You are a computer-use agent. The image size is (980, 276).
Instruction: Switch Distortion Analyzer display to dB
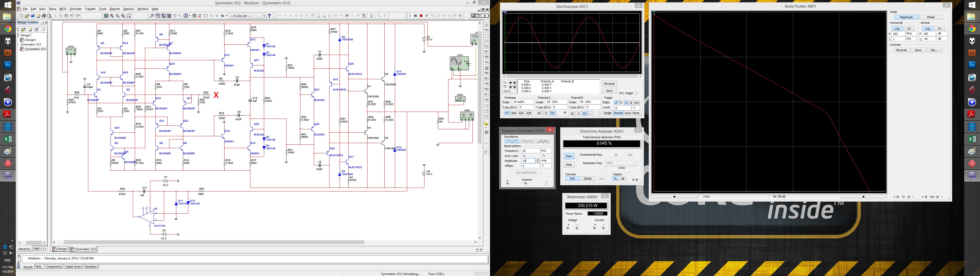pos(623,179)
